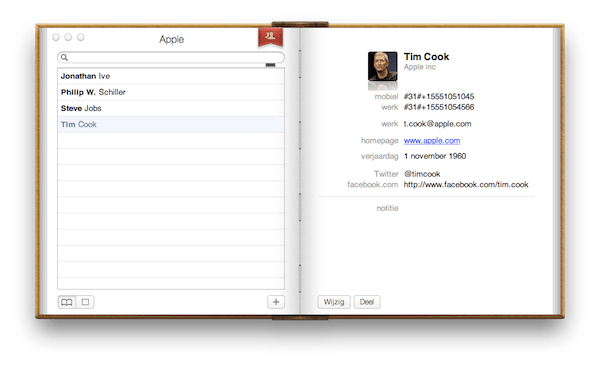Click the birthday 1 november 1960

[435, 156]
